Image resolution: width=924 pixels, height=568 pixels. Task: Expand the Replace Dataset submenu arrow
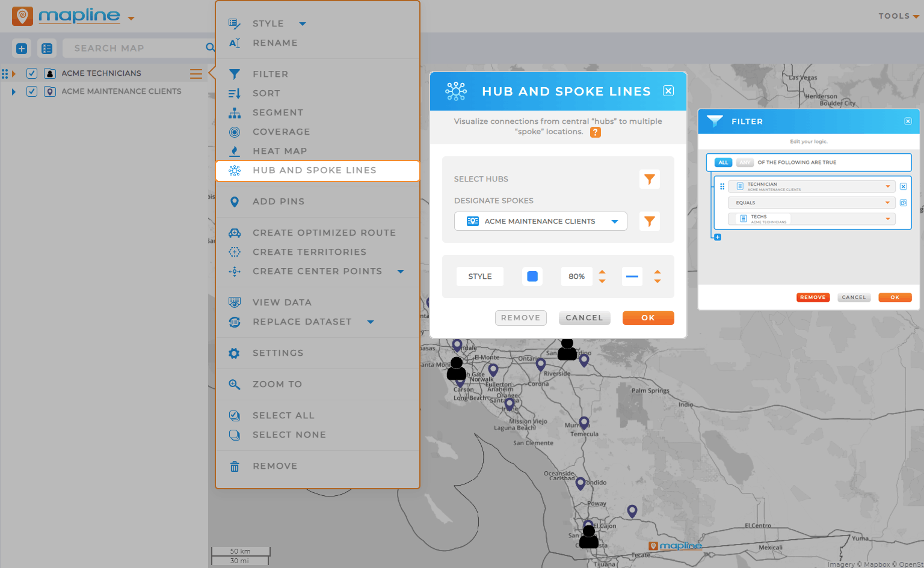pyautogui.click(x=371, y=322)
